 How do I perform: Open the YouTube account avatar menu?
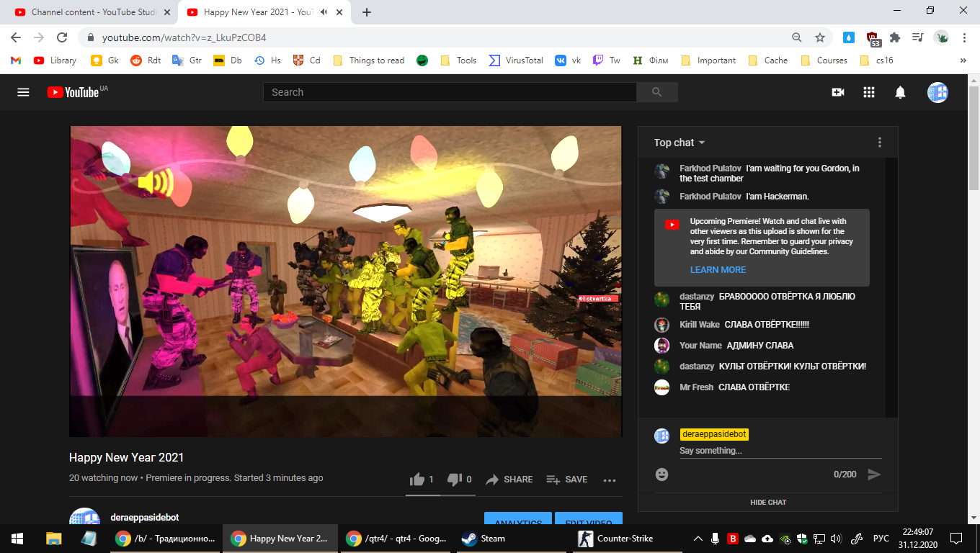(937, 92)
